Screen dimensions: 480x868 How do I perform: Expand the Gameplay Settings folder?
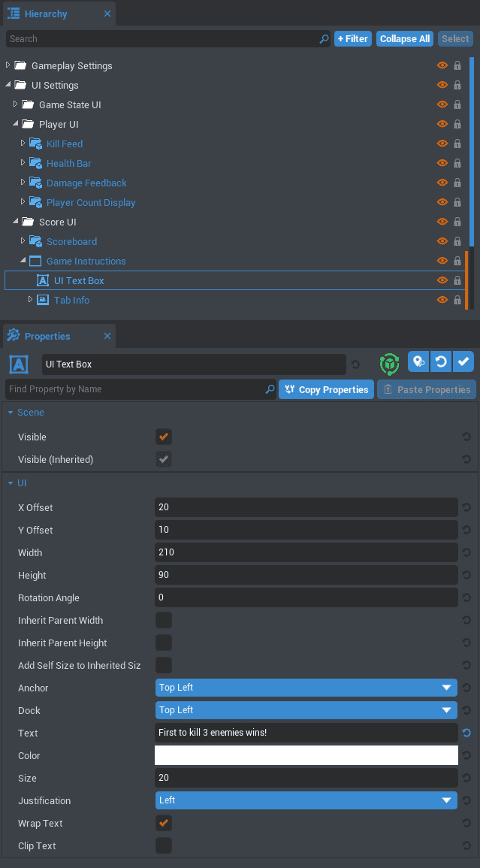[x=8, y=65]
